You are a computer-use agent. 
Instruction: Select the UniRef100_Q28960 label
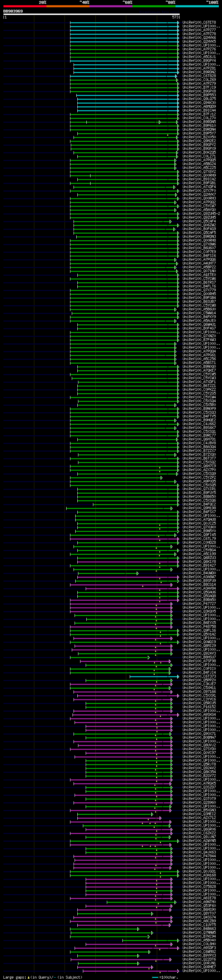pos(199,803)
